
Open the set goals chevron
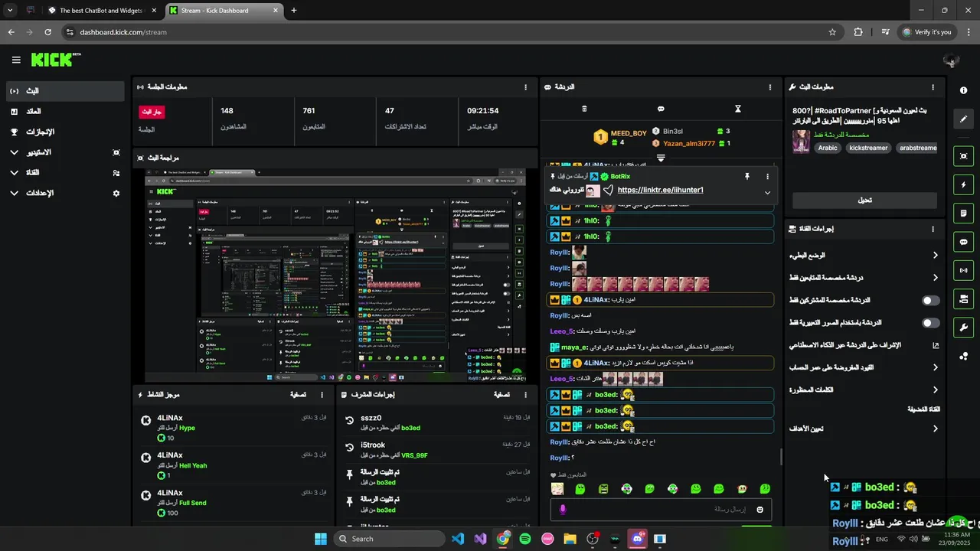[x=935, y=429]
